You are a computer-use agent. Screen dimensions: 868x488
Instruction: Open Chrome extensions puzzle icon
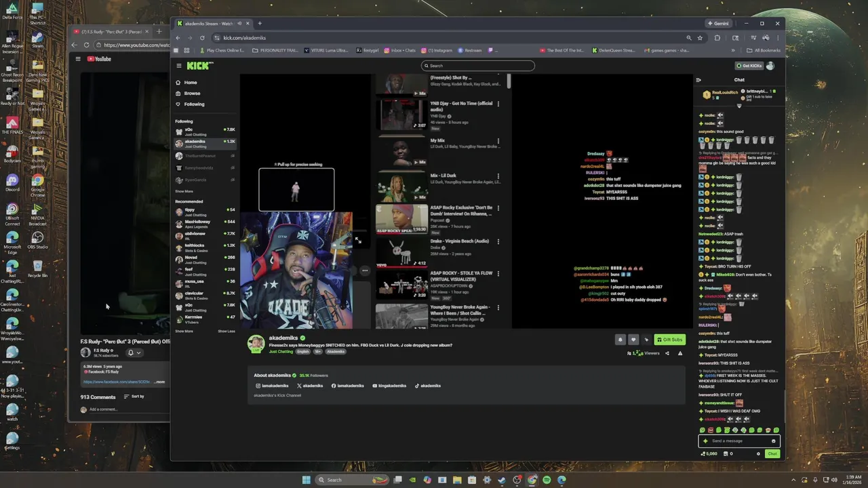click(x=717, y=38)
